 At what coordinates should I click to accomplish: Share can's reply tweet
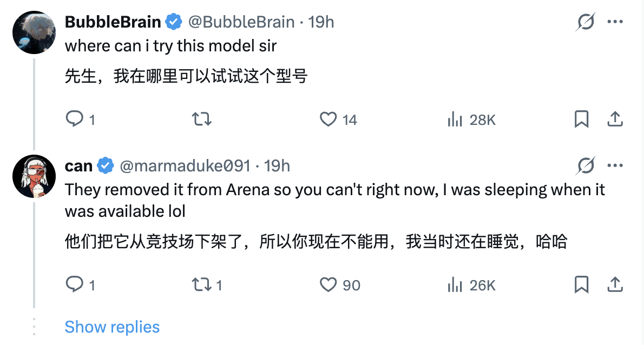point(615,284)
